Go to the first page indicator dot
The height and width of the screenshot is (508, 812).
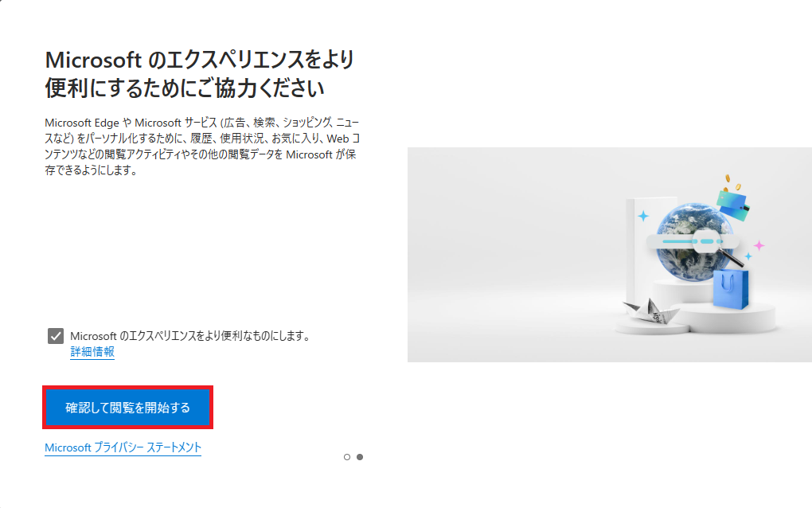pos(347,457)
